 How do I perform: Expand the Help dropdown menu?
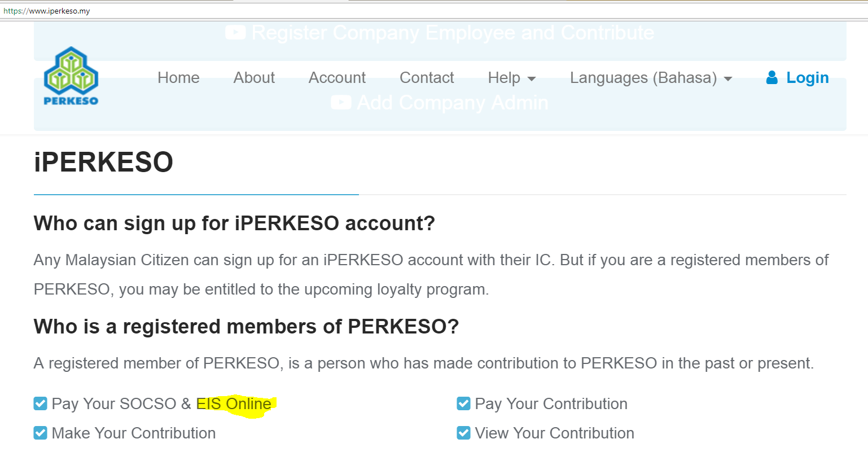click(x=512, y=78)
